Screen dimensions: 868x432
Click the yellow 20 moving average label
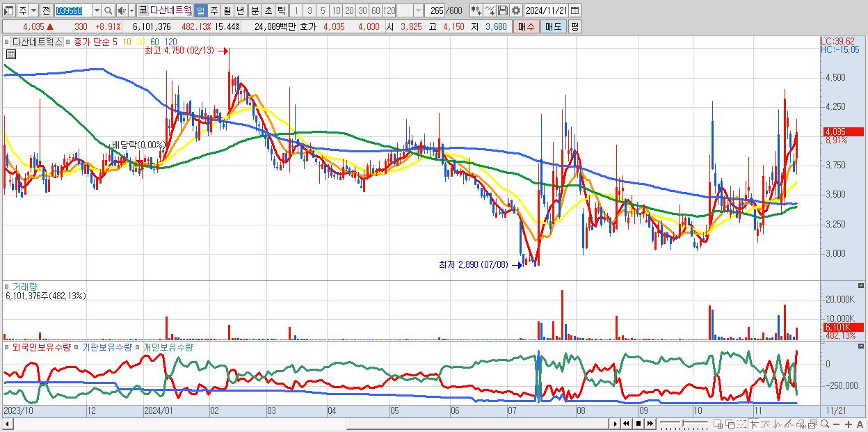(140, 42)
